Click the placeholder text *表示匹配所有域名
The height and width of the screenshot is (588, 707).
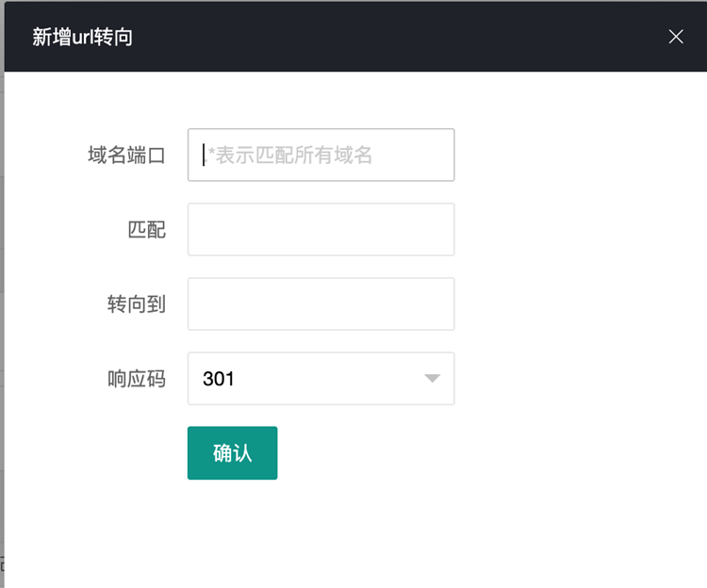pos(290,155)
